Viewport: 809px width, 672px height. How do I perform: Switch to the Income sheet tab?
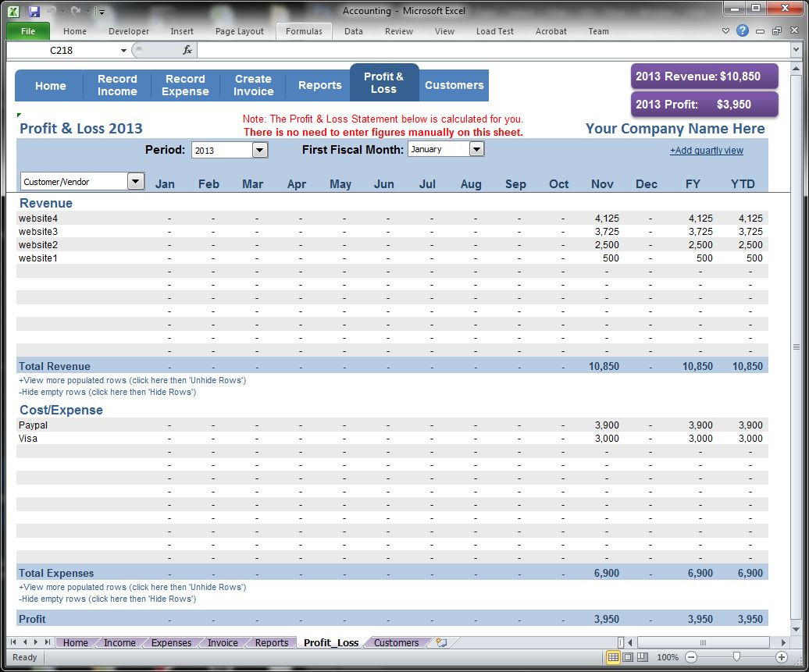click(119, 642)
